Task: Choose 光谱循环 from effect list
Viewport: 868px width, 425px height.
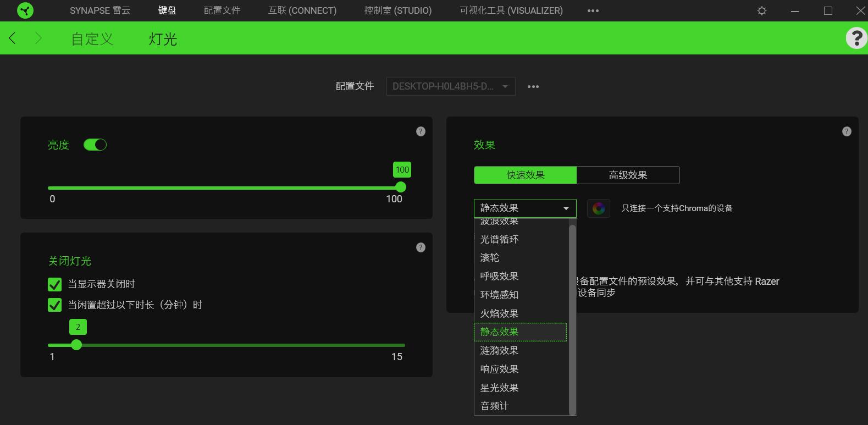Action: pos(521,239)
